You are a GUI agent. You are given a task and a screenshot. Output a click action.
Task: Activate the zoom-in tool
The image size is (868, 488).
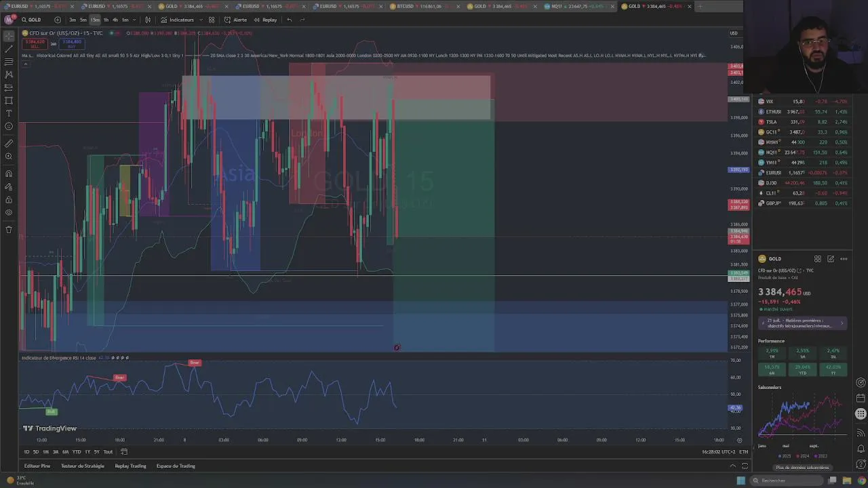coord(9,157)
